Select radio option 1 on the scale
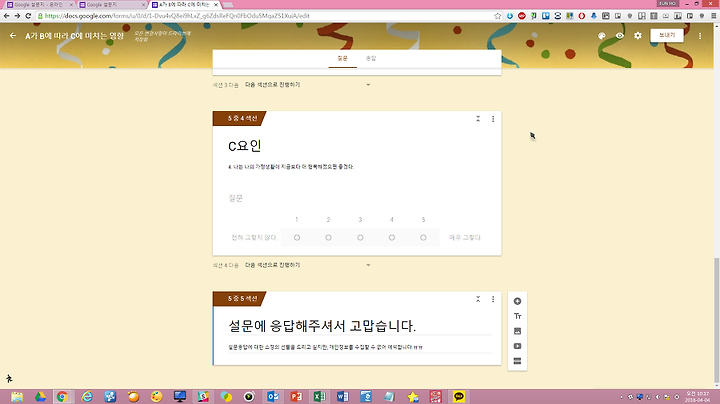Viewport: 720px width, 404px height. [297, 238]
